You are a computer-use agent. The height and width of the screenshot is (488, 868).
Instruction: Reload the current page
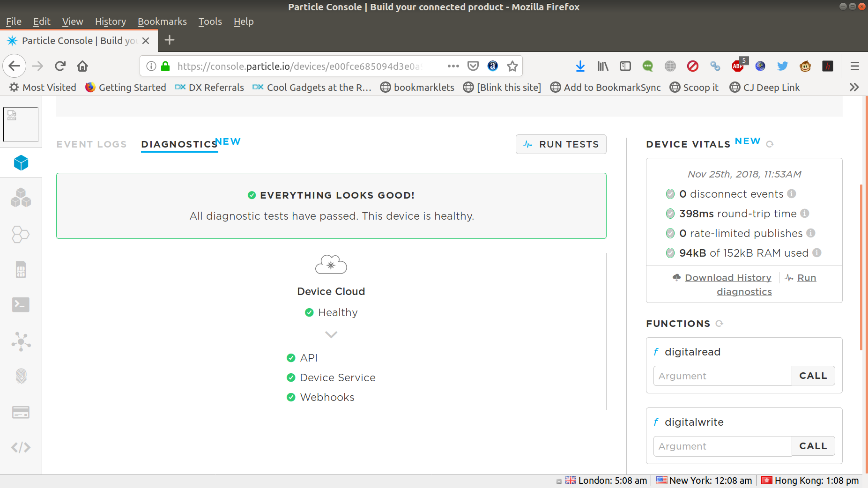pos(60,66)
